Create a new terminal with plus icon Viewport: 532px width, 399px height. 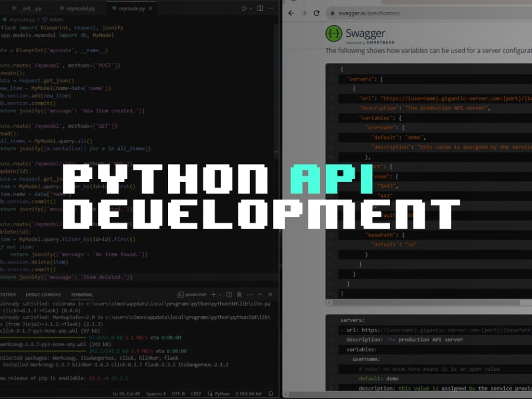tap(213, 295)
